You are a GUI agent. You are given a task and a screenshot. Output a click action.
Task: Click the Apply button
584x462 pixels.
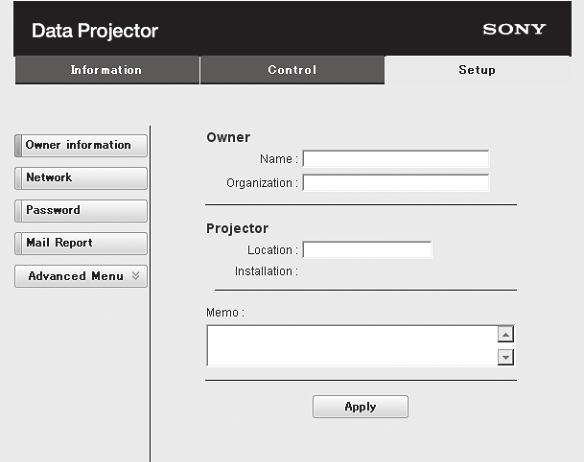[360, 406]
